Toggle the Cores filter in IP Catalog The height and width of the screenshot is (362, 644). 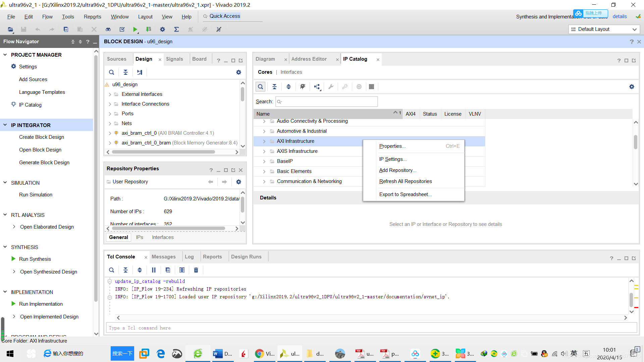265,72
